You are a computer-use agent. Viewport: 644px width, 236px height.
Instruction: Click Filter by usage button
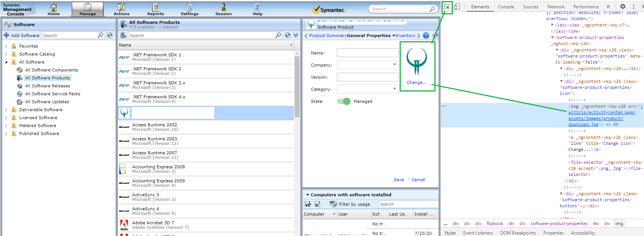[x=350, y=204]
